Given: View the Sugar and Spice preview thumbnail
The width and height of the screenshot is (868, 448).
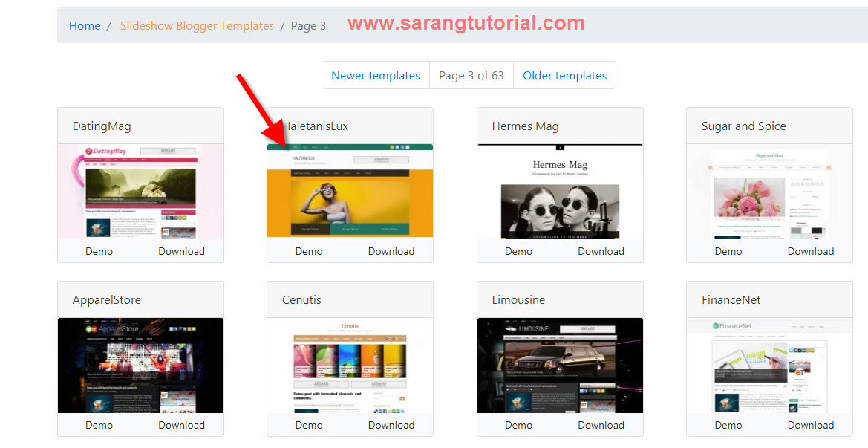Looking at the screenshot, I should 769,192.
